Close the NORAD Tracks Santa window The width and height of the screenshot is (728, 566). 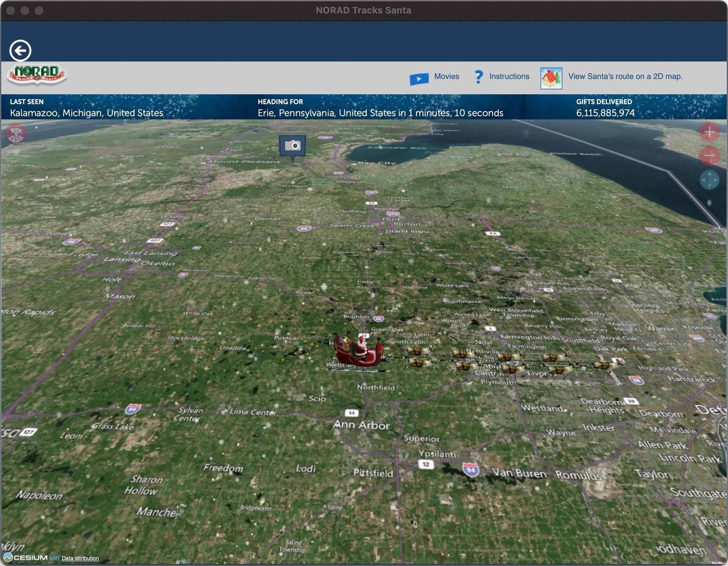click(x=11, y=11)
